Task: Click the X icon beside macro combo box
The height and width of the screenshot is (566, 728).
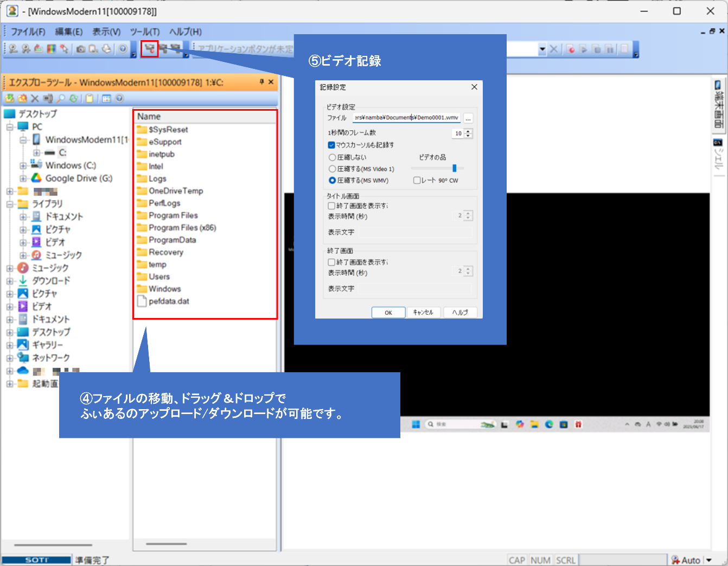Action: tap(553, 49)
